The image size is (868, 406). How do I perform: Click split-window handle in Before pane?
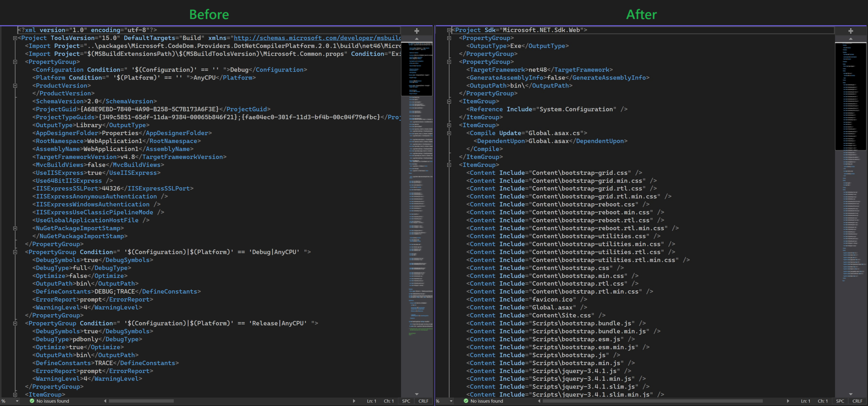[417, 31]
